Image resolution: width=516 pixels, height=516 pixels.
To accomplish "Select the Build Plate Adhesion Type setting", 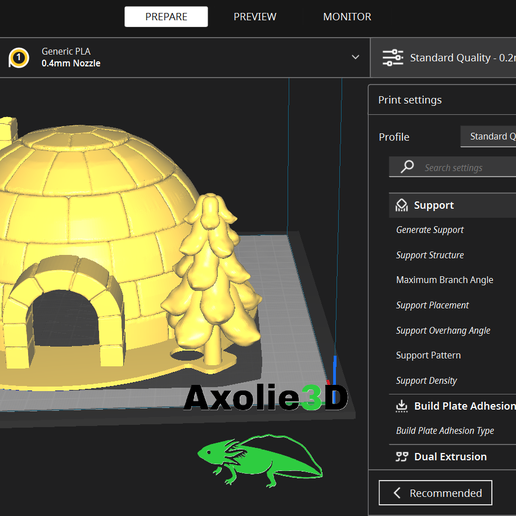I will [x=445, y=431].
